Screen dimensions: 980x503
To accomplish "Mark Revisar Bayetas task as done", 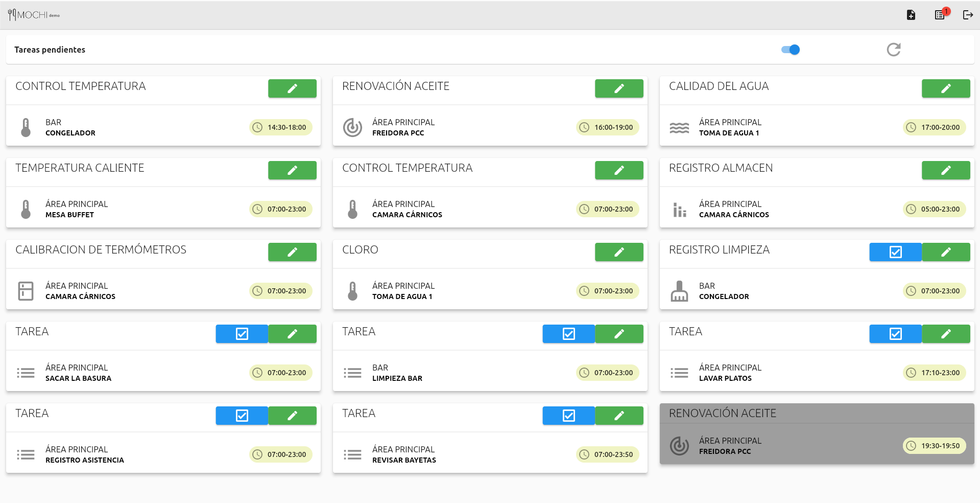I will click(568, 416).
